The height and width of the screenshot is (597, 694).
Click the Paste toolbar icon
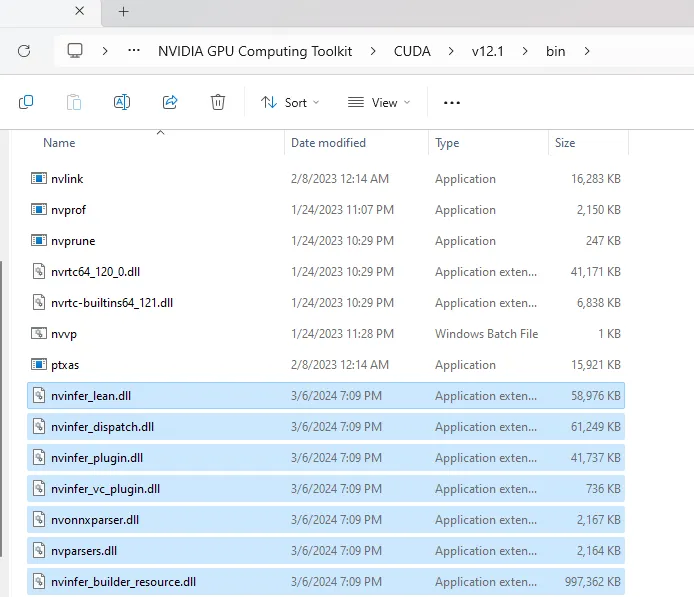click(x=74, y=102)
